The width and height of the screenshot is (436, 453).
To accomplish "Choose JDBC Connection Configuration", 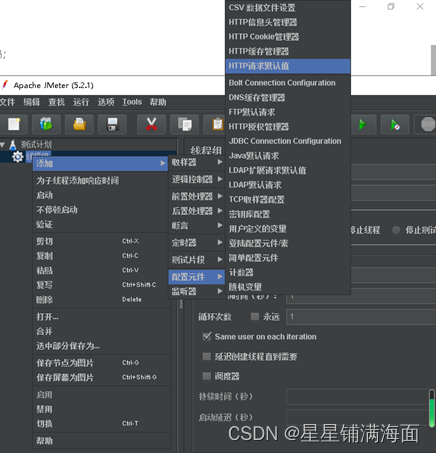I will (x=288, y=141).
